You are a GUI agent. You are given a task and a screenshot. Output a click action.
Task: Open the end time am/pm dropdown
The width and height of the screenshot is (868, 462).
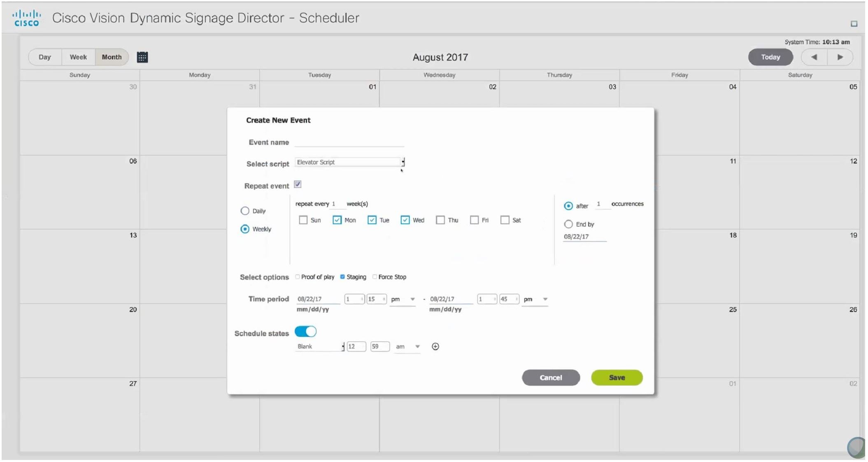[x=535, y=299]
